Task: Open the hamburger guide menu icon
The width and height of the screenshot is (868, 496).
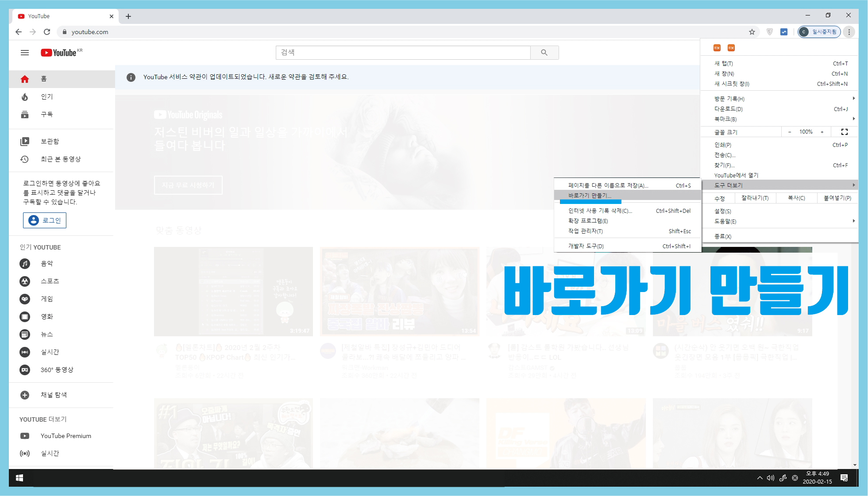Action: coord(25,53)
